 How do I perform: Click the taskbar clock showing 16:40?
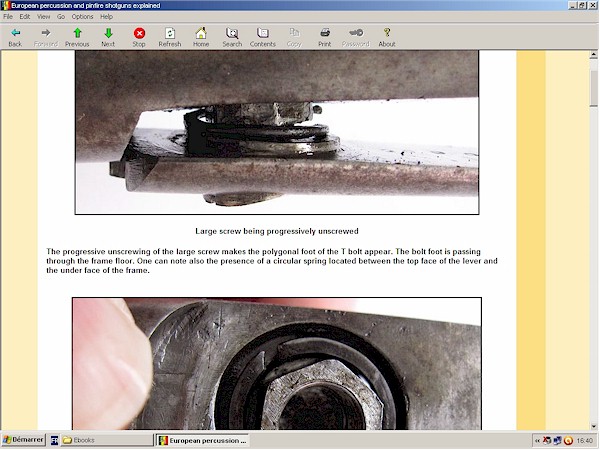pyautogui.click(x=584, y=441)
